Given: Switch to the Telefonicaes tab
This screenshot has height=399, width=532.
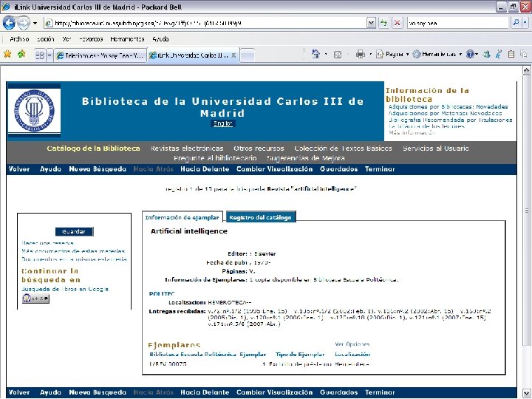Looking at the screenshot, I should click(x=100, y=55).
